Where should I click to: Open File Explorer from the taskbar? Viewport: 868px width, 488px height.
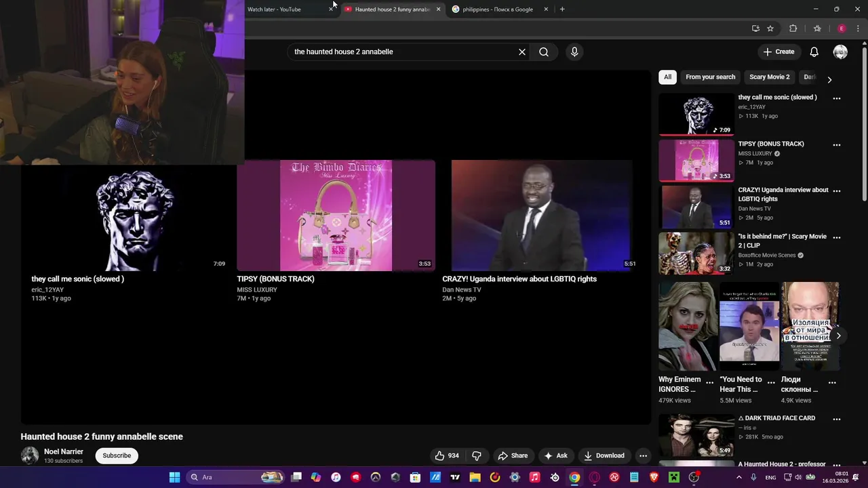pos(475,477)
